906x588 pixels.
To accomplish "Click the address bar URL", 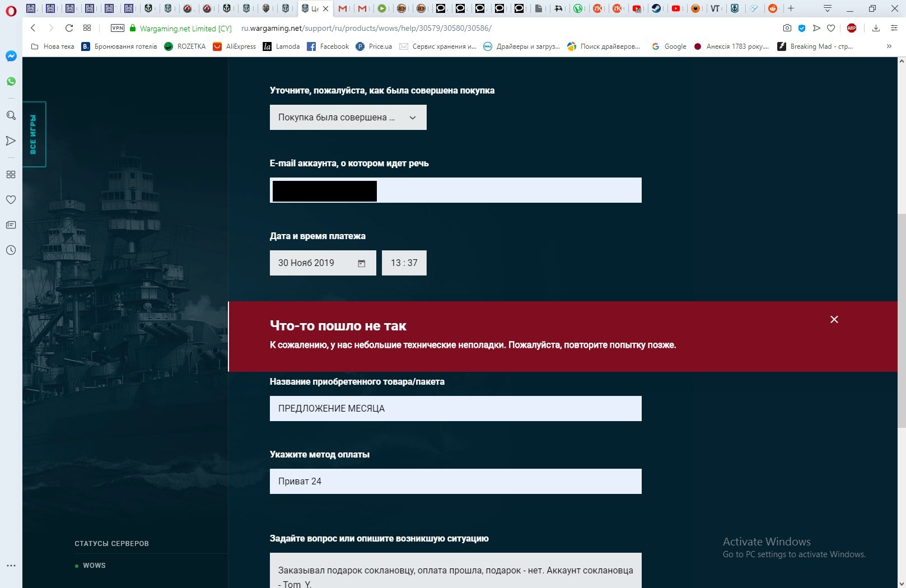I will 366,28.
